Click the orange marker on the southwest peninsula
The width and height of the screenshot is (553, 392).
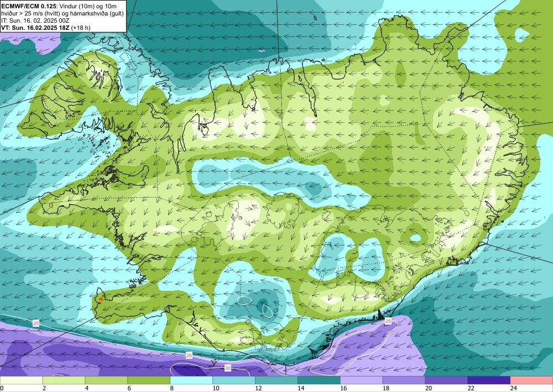(x=101, y=299)
